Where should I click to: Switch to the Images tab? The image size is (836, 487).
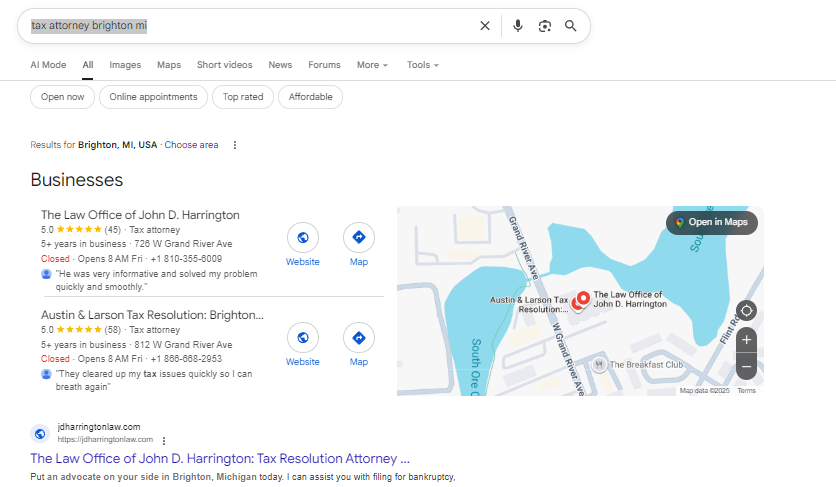point(125,65)
